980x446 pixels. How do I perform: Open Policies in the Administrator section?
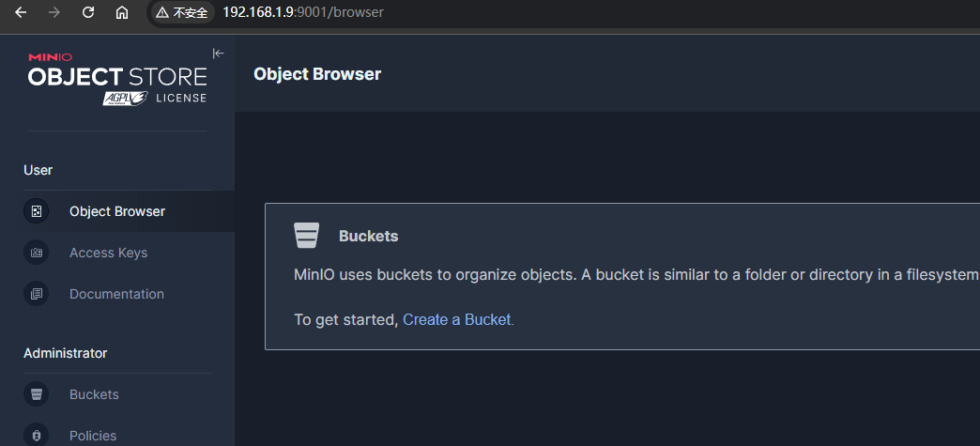[93, 436]
